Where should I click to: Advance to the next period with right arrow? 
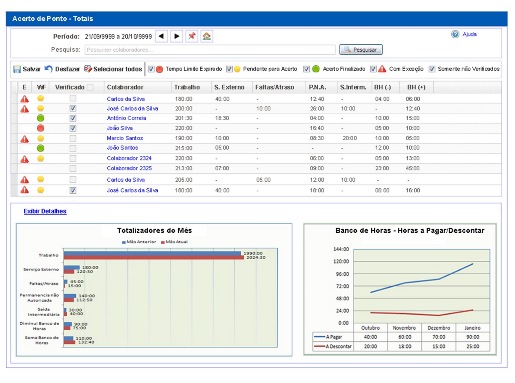[x=177, y=36]
